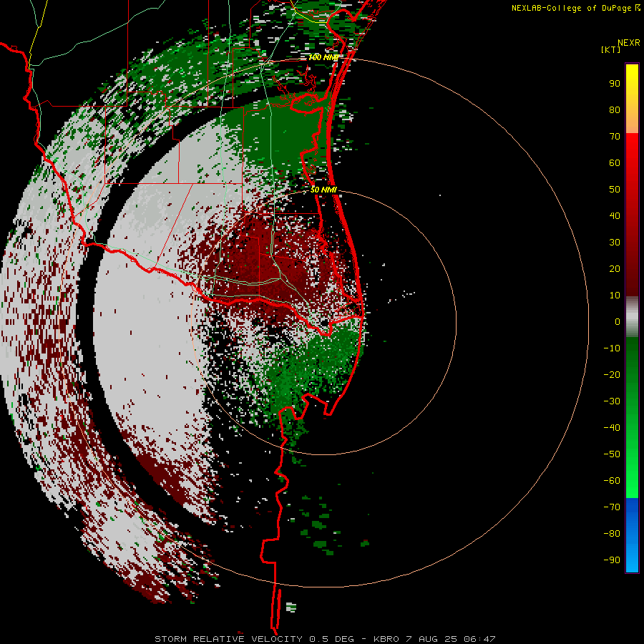Screen dimensions: 644x644
Task: Click the black KBRO radar site dot
Action: pos(325,323)
